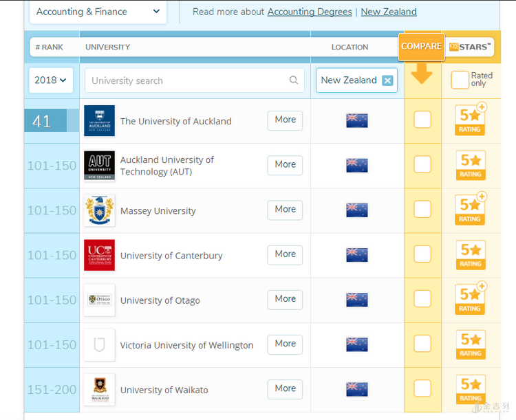Open 5-star plus rating badge for Massey

471,210
